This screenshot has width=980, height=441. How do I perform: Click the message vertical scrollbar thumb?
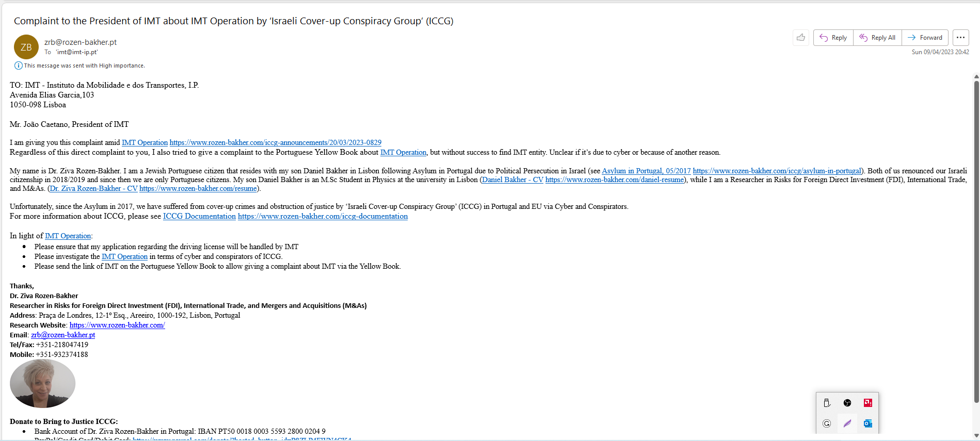[976, 241]
